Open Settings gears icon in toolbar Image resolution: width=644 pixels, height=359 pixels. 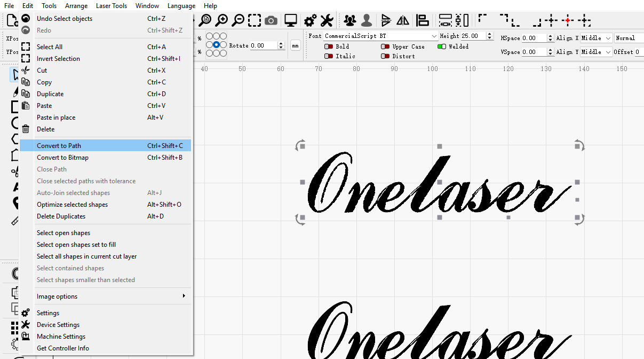(310, 20)
